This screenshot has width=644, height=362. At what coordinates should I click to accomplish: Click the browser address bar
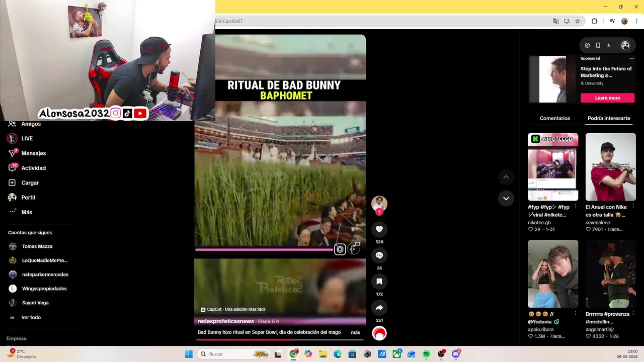(x=382, y=21)
